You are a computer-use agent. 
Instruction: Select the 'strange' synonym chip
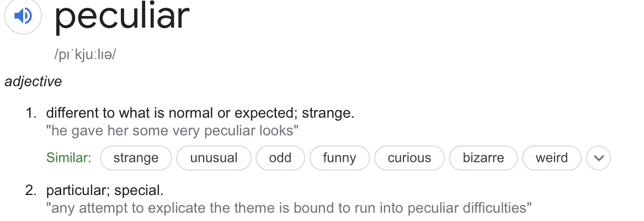pyautogui.click(x=136, y=158)
